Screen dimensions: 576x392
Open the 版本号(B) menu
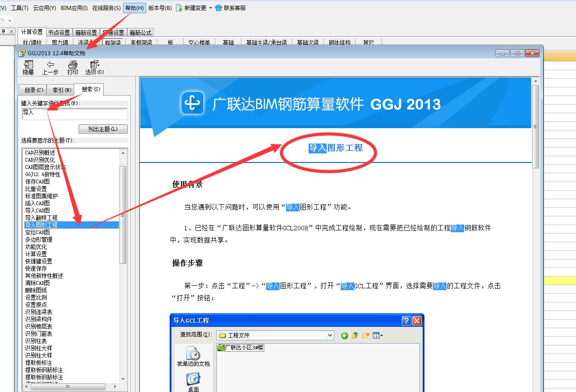(160, 8)
